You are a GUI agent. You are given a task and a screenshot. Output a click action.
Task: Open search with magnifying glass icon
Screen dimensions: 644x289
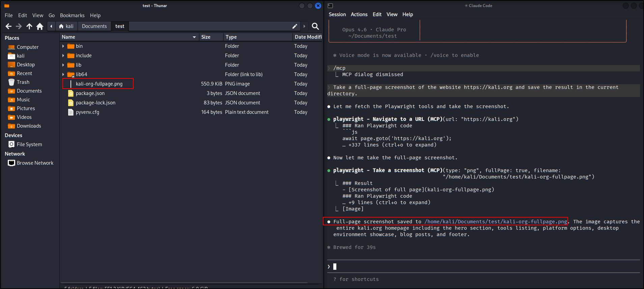click(315, 26)
